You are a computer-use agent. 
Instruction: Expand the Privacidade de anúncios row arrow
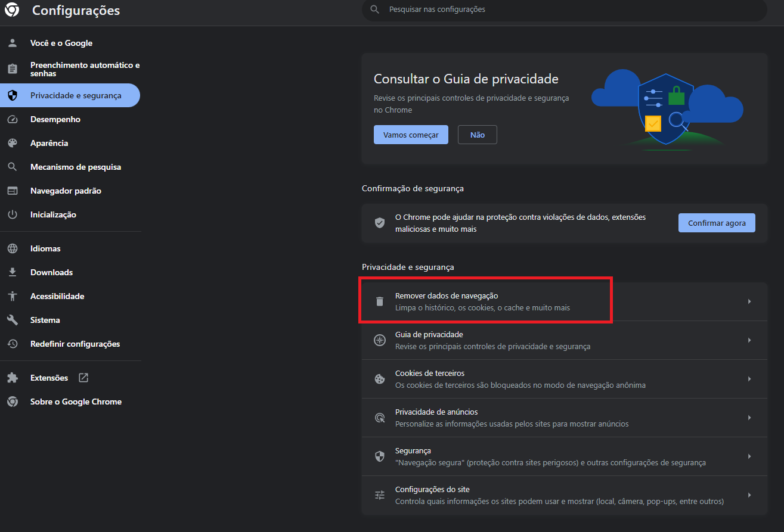pos(749,418)
